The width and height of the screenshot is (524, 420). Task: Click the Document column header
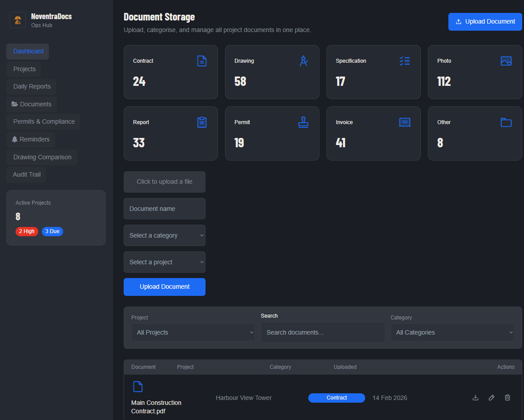[143, 367]
